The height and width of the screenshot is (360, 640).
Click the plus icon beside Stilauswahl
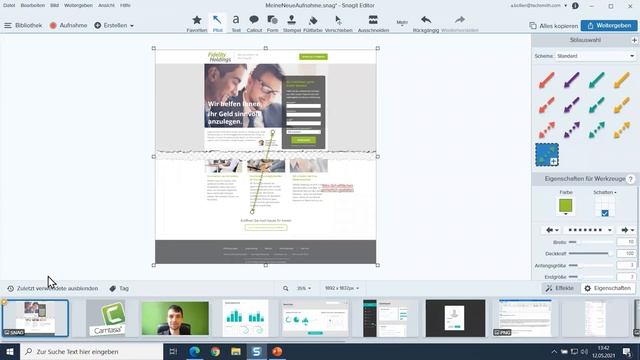[x=634, y=40]
